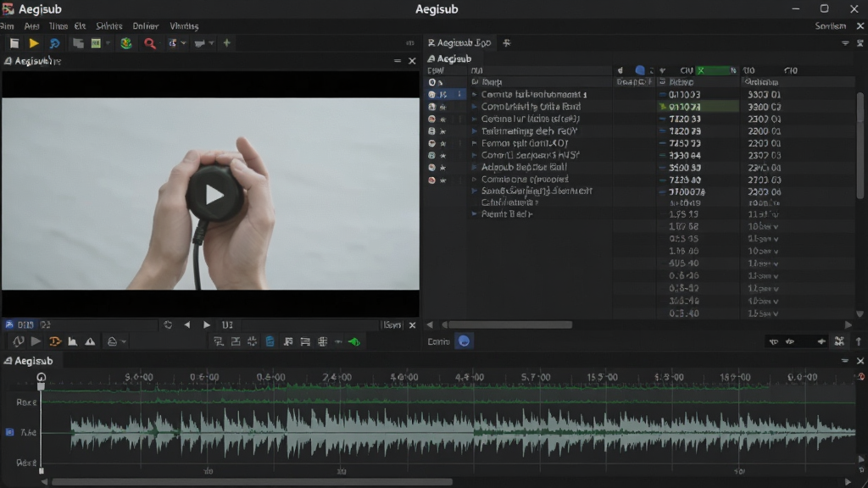The width and height of the screenshot is (868, 488).
Task: Toggle the star in the "Gerenn" row
Action: pyautogui.click(x=442, y=119)
